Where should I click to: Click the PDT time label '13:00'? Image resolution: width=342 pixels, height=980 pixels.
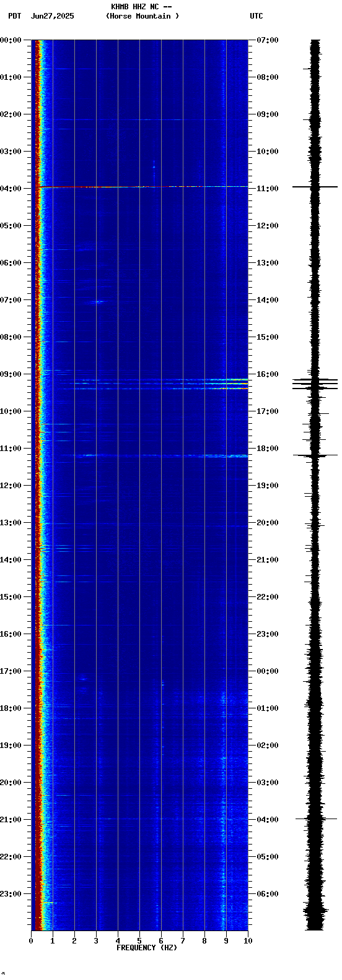11,523
